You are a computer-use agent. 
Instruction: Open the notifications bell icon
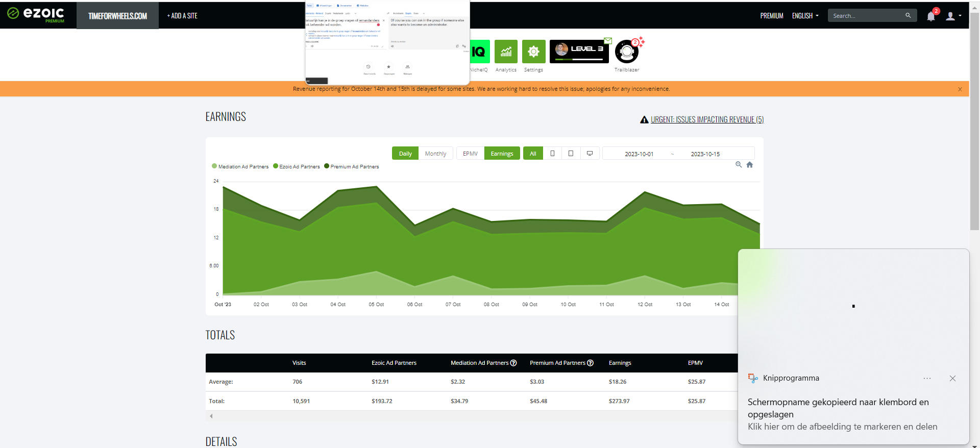point(931,16)
